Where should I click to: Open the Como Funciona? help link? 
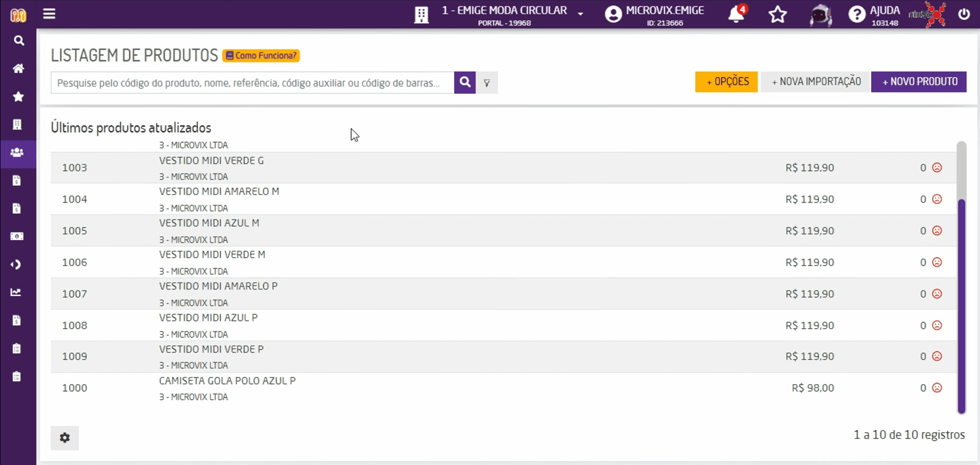pyautogui.click(x=261, y=56)
